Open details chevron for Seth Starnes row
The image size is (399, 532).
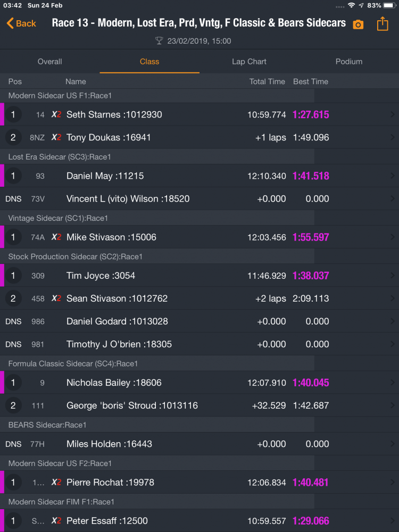(x=392, y=114)
